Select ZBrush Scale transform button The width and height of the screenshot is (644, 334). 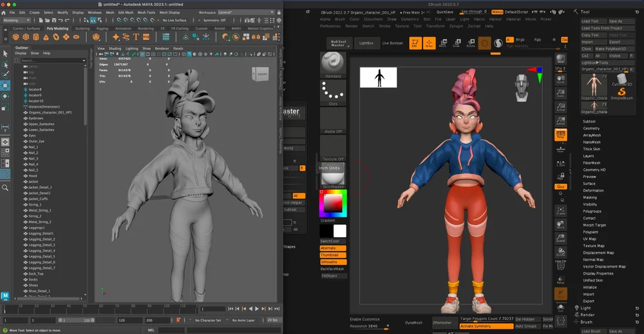coord(457,43)
